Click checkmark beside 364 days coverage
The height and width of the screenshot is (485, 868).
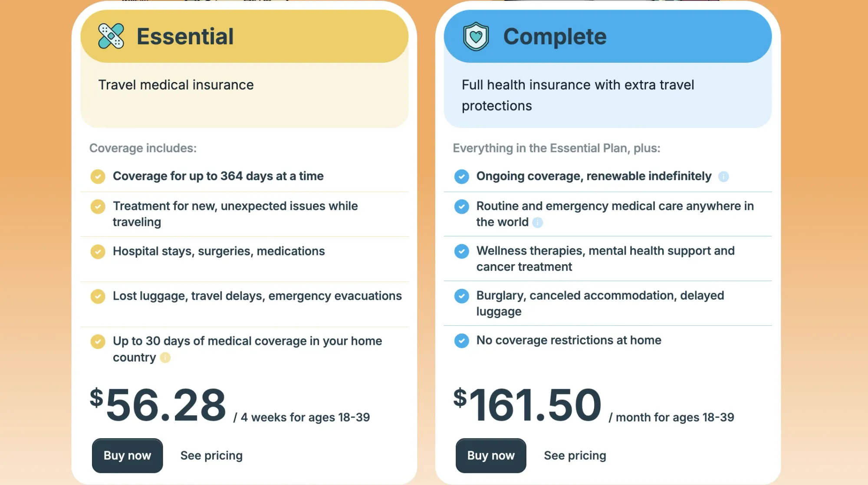pyautogui.click(x=98, y=177)
